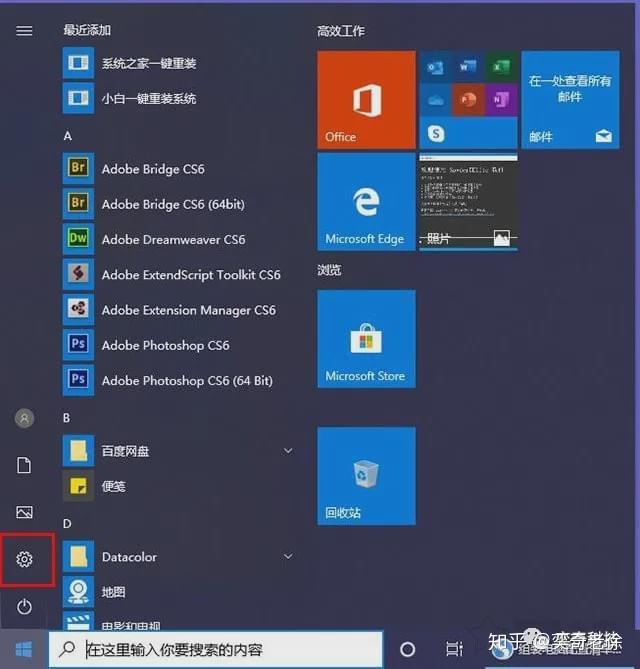
Task: Open the 照片 photos tile
Action: [468, 202]
